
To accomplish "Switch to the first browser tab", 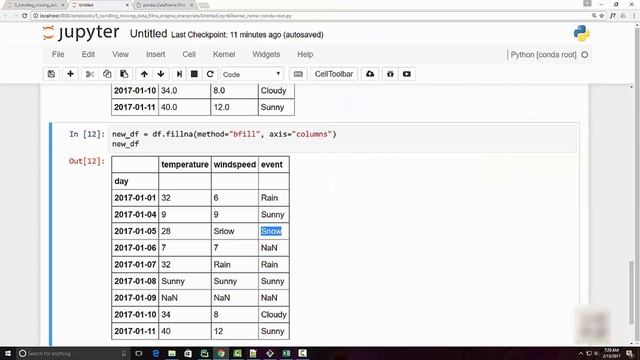I will tap(35, 5).
